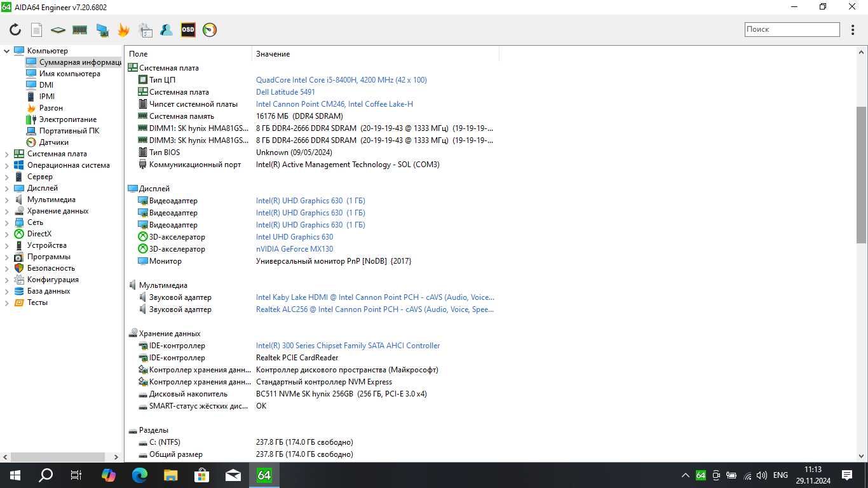The height and width of the screenshot is (488, 868).
Task: Open the nVIDIA GeForce MX130 link
Action: [x=294, y=249]
